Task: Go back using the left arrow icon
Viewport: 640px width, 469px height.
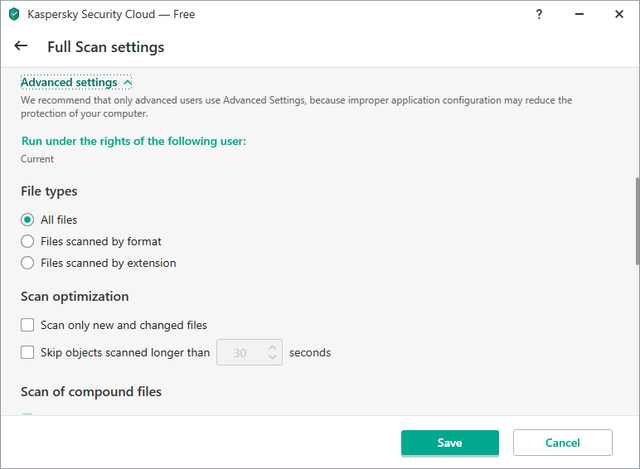Action: pyautogui.click(x=21, y=46)
